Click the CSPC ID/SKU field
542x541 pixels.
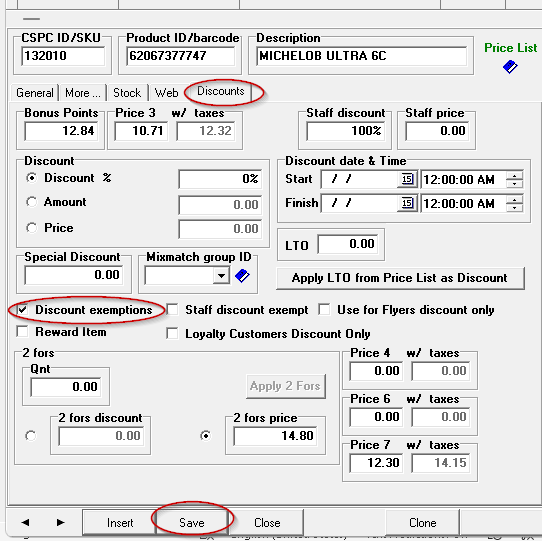63,56
